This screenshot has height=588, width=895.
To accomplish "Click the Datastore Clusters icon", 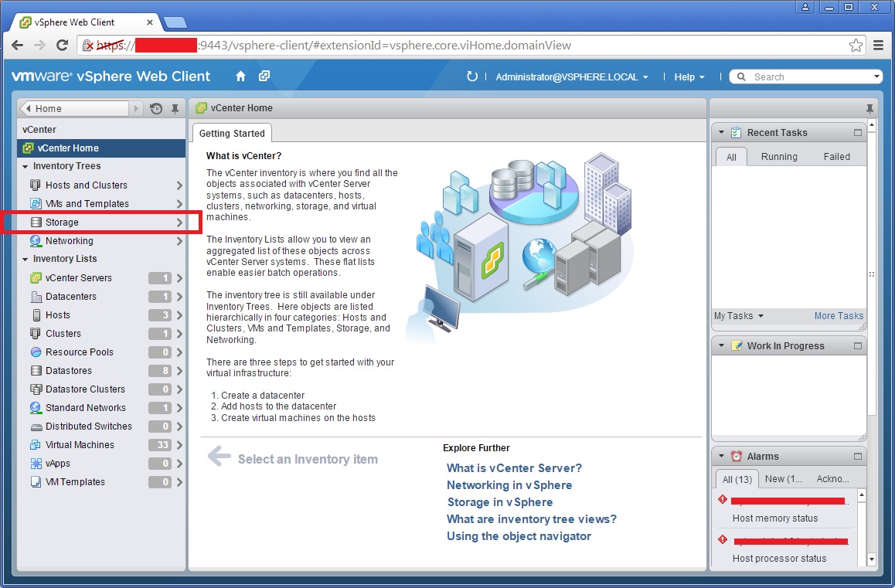I will 36,389.
